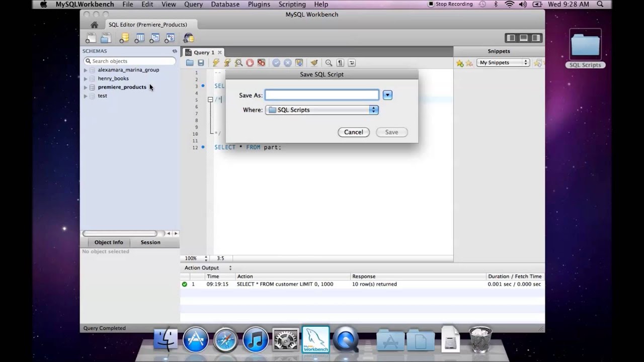Insert snippet into editor icon
Viewport: 644px width, 362px height.
[538, 63]
